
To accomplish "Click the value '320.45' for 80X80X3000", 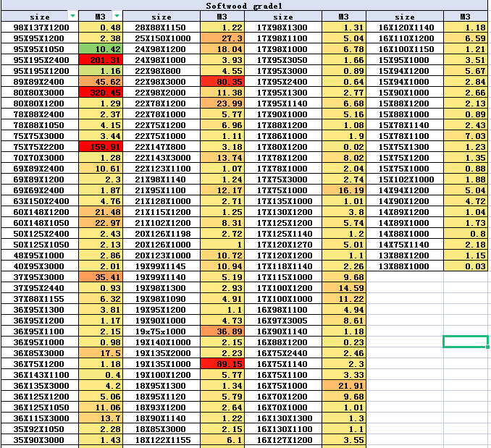I will pyautogui.click(x=101, y=93).
